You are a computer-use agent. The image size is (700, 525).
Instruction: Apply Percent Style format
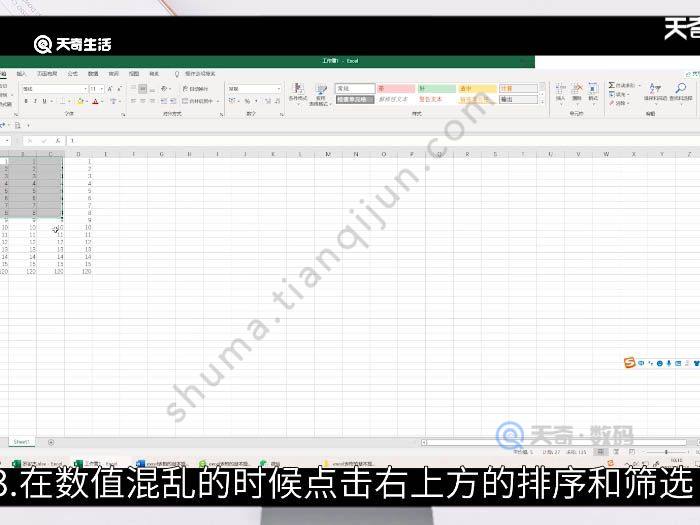click(x=247, y=101)
